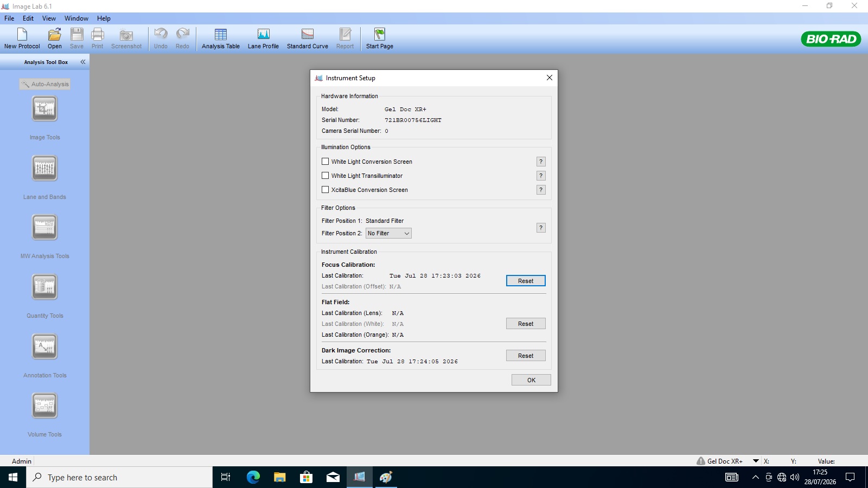Tick the XcitaBlue Conversion Screen checkbox
This screenshot has width=868, height=488.
tap(325, 190)
